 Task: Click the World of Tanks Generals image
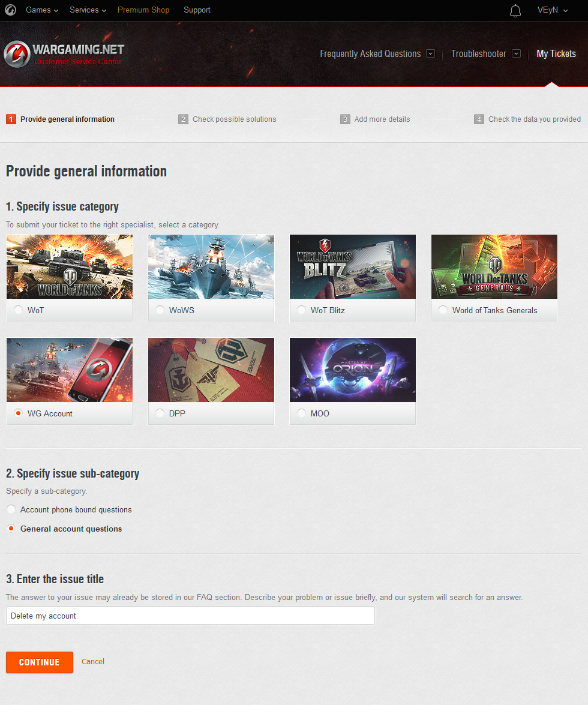pos(494,266)
